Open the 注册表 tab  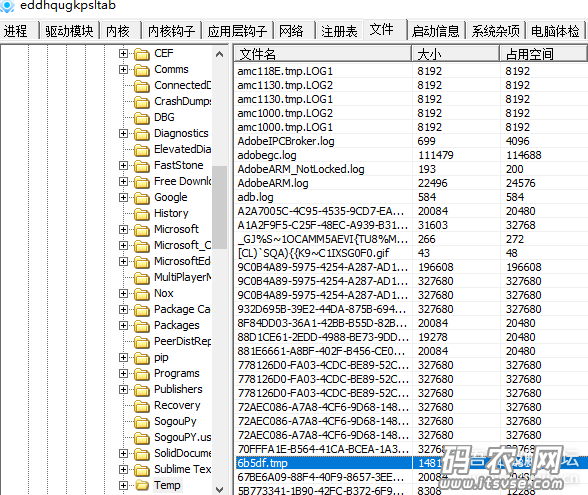tap(339, 30)
